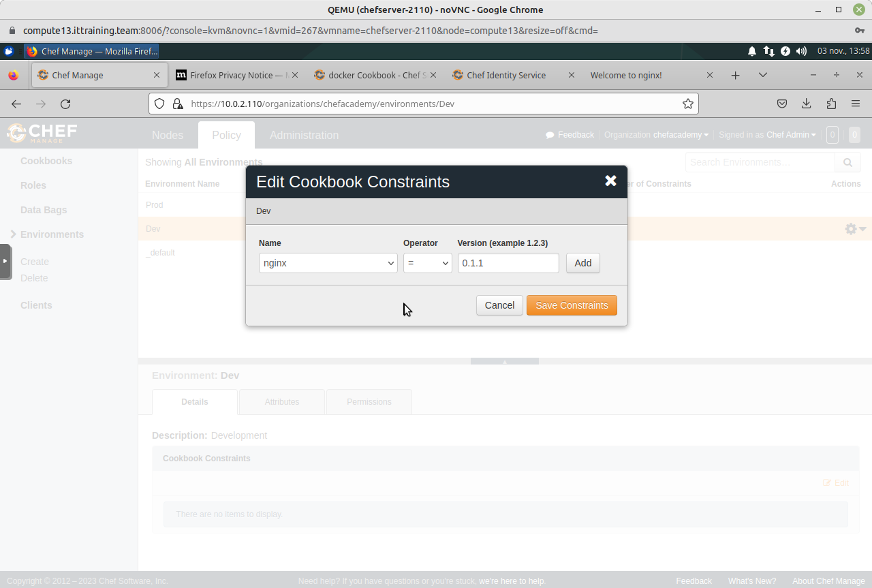Click the Chef Manage logo
Image resolution: width=872 pixels, height=588 pixels.
coord(42,133)
